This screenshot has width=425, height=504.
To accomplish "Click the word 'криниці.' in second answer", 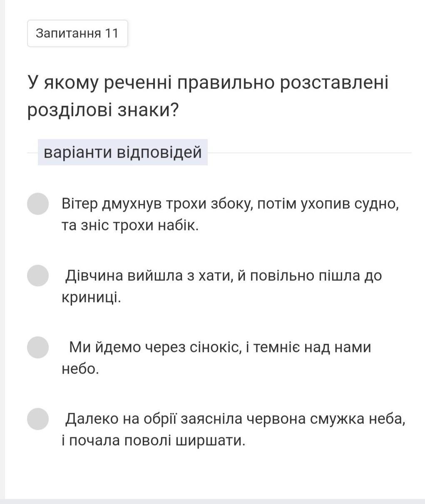I will pyautogui.click(x=91, y=297).
